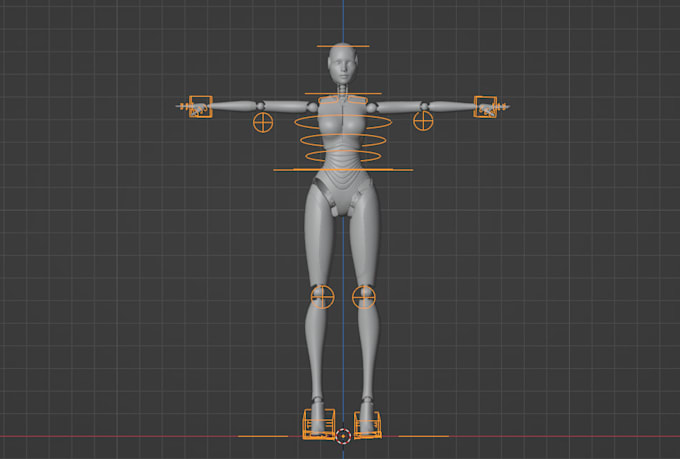
Task: Select the wide hips control line at waist
Action: point(343,170)
